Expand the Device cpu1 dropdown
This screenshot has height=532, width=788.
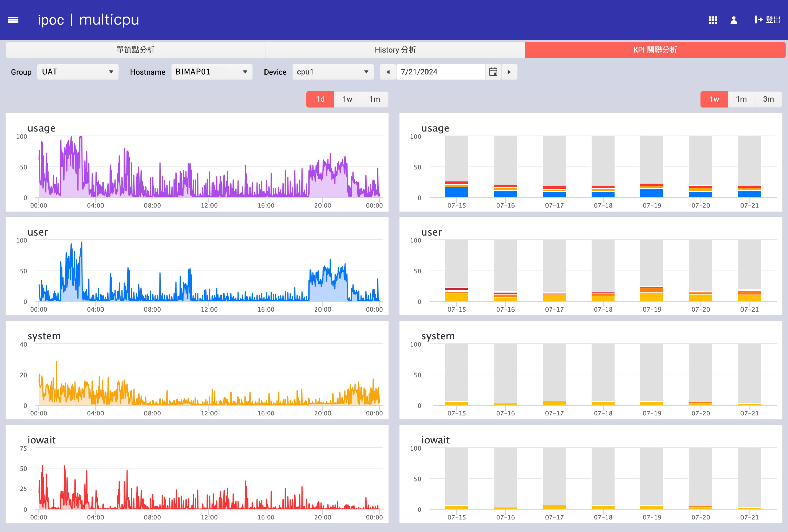coord(333,72)
